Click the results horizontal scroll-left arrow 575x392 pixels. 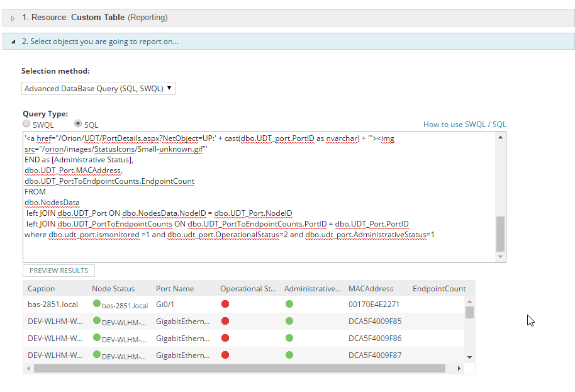pos(28,368)
